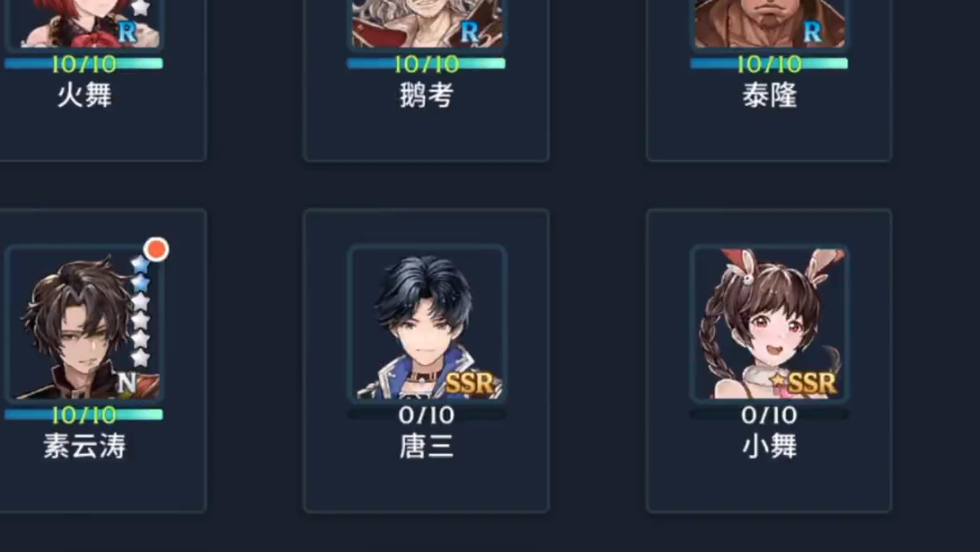
Task: Tap the R badge on 泰隆 portrait
Action: [x=812, y=31]
